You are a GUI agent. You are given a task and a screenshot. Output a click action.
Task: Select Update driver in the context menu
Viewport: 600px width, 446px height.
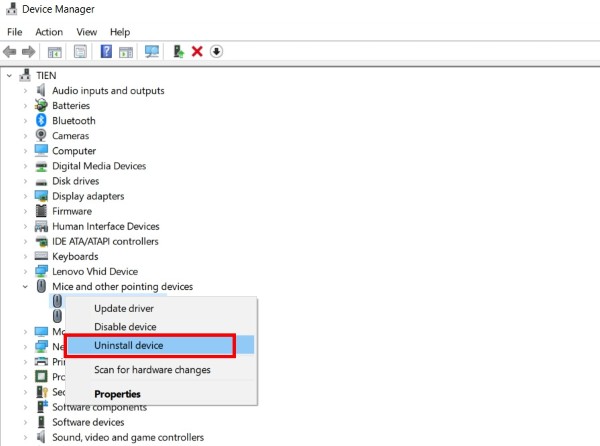coord(123,309)
